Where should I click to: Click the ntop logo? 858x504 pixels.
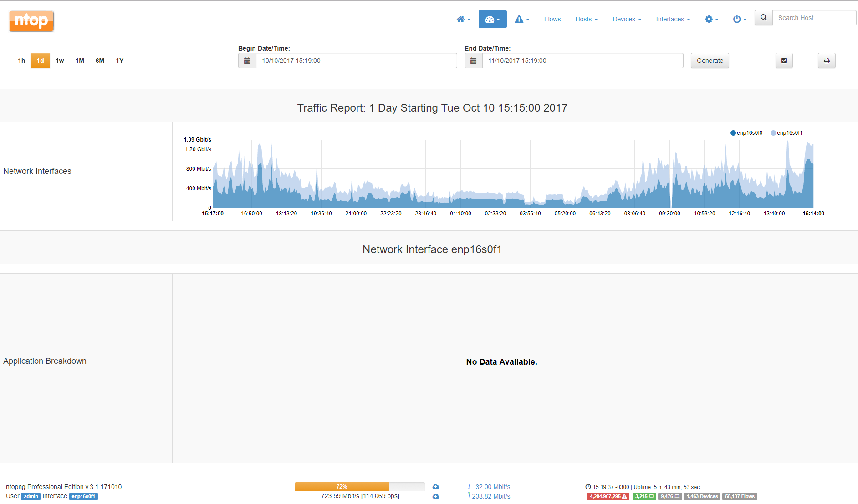[x=31, y=21]
